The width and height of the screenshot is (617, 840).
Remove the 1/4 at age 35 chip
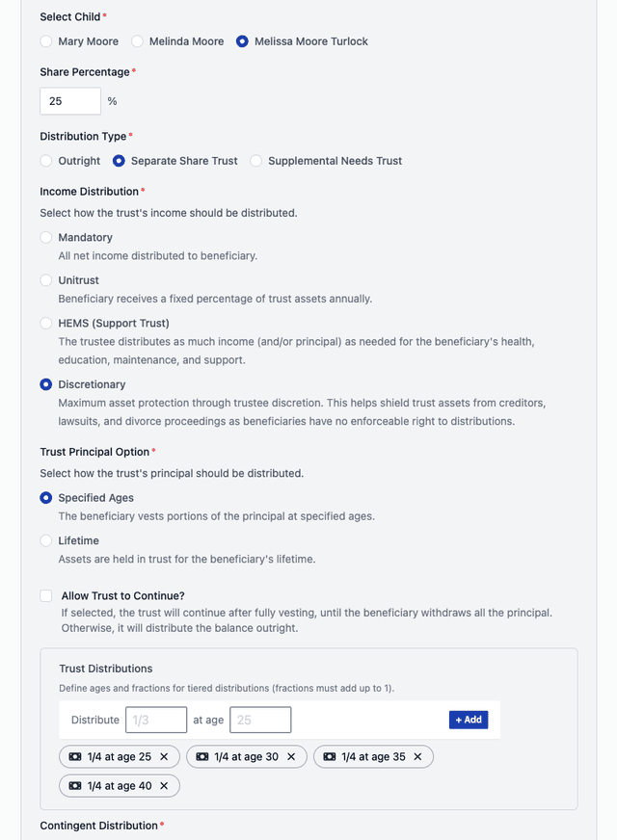(417, 757)
